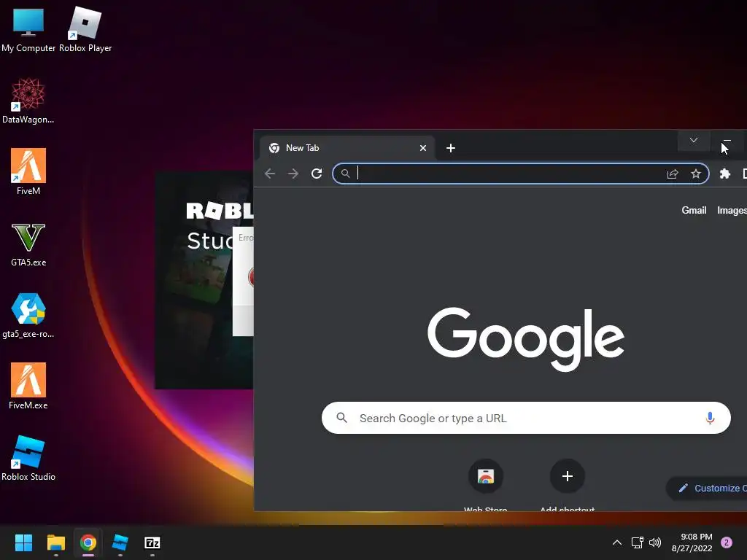This screenshot has height=560, width=747.
Task: Open 7-Zip from the taskbar
Action: (152, 542)
